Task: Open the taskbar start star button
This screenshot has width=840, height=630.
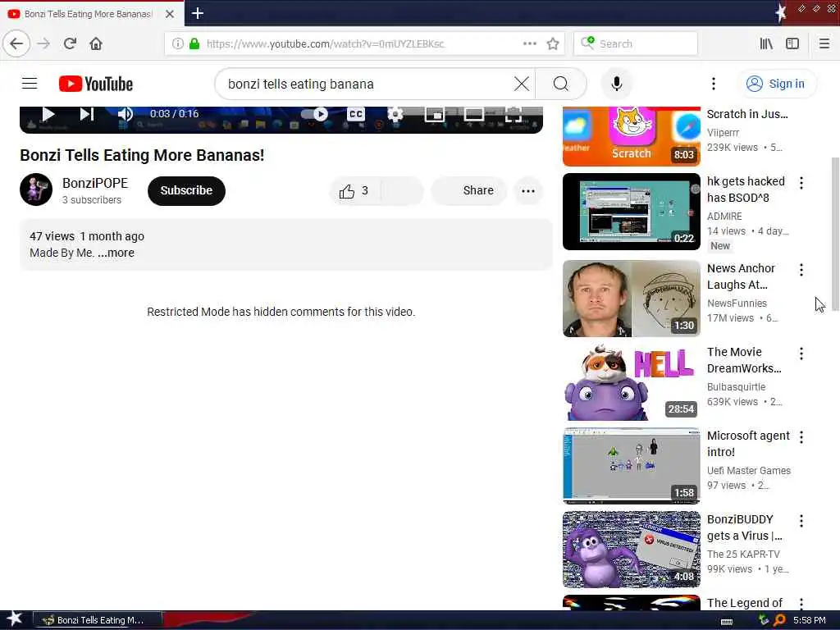Action: (x=14, y=620)
